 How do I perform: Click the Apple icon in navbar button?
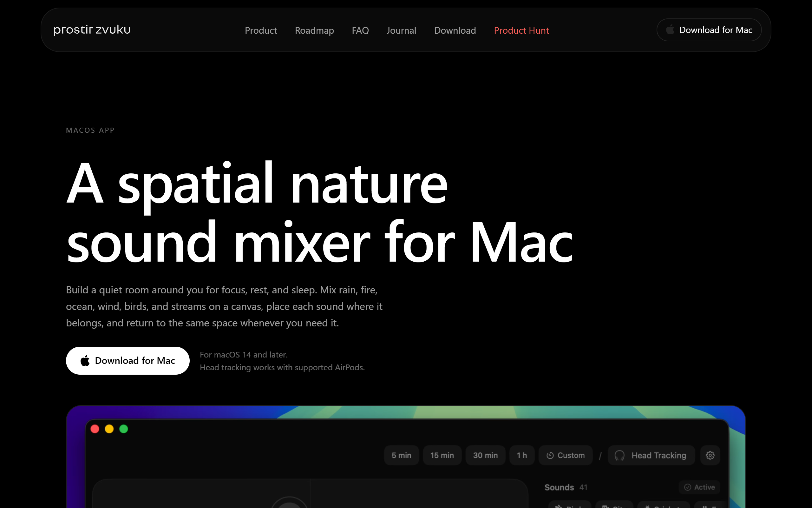[670, 30]
